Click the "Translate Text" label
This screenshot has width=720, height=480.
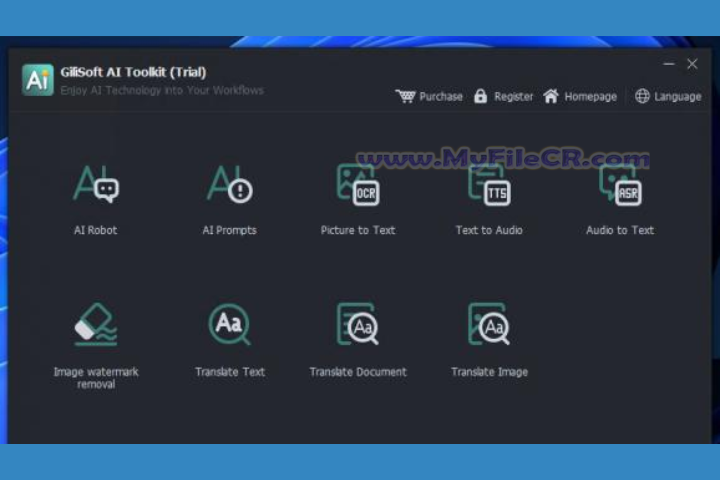230,372
